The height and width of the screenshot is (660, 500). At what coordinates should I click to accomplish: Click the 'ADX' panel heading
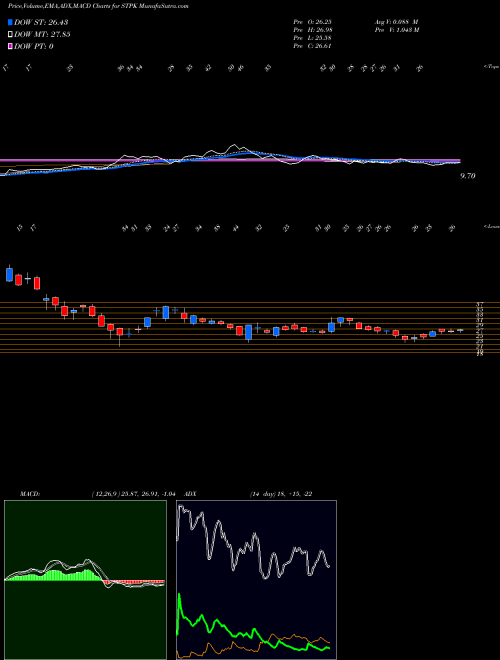[191, 494]
